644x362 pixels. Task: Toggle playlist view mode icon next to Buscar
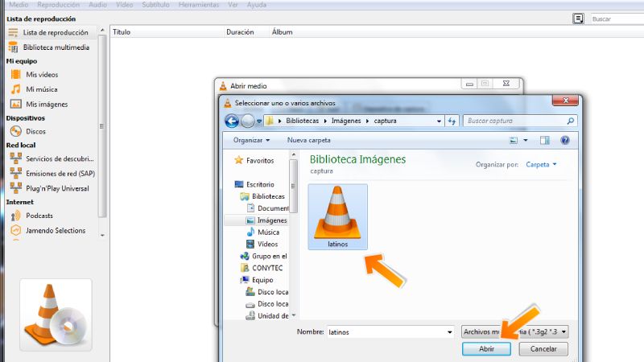coord(578,19)
